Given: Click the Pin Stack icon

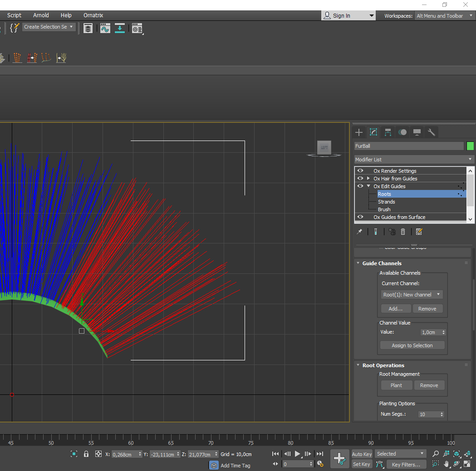Looking at the screenshot, I should (359, 232).
